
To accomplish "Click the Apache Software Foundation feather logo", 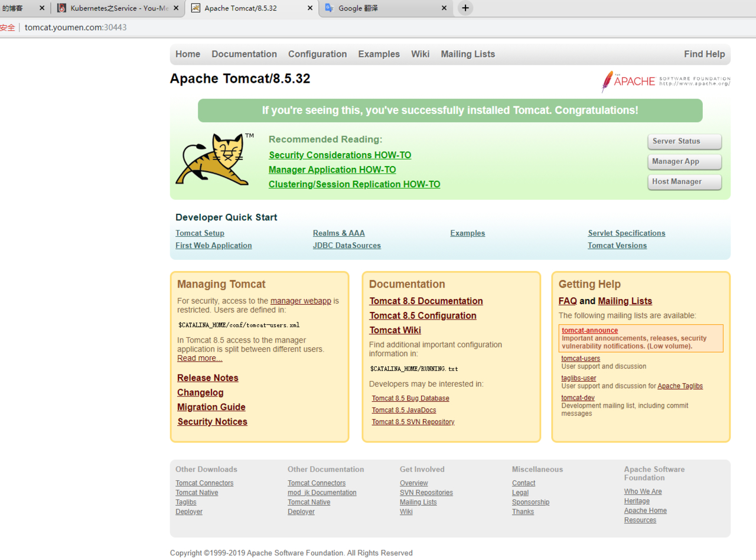I will pyautogui.click(x=666, y=82).
